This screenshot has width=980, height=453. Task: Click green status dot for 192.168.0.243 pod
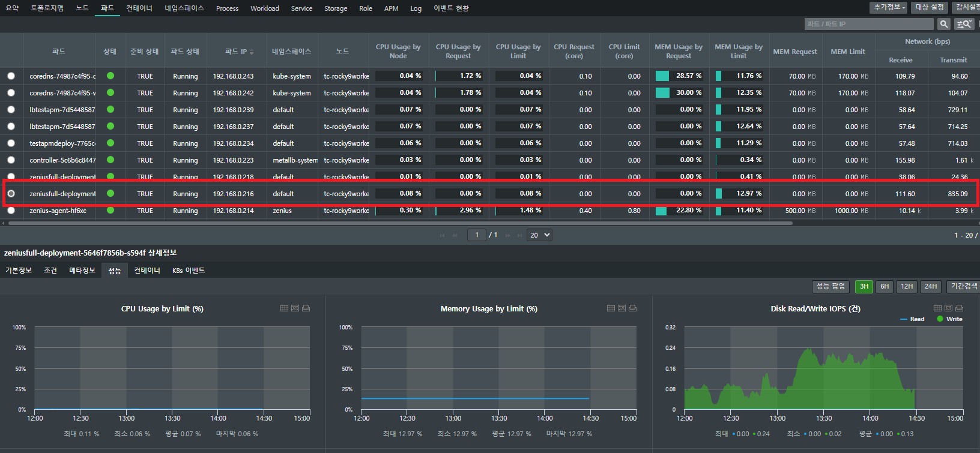[x=110, y=76]
